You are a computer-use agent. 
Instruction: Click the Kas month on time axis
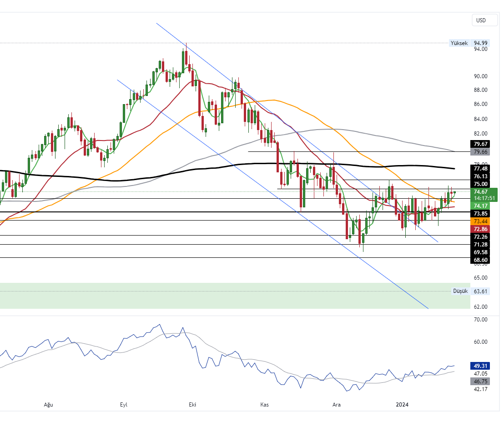264,405
